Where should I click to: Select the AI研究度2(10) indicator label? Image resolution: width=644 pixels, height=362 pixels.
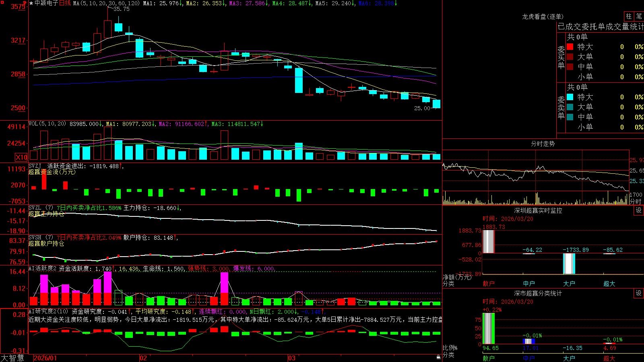click(48, 311)
